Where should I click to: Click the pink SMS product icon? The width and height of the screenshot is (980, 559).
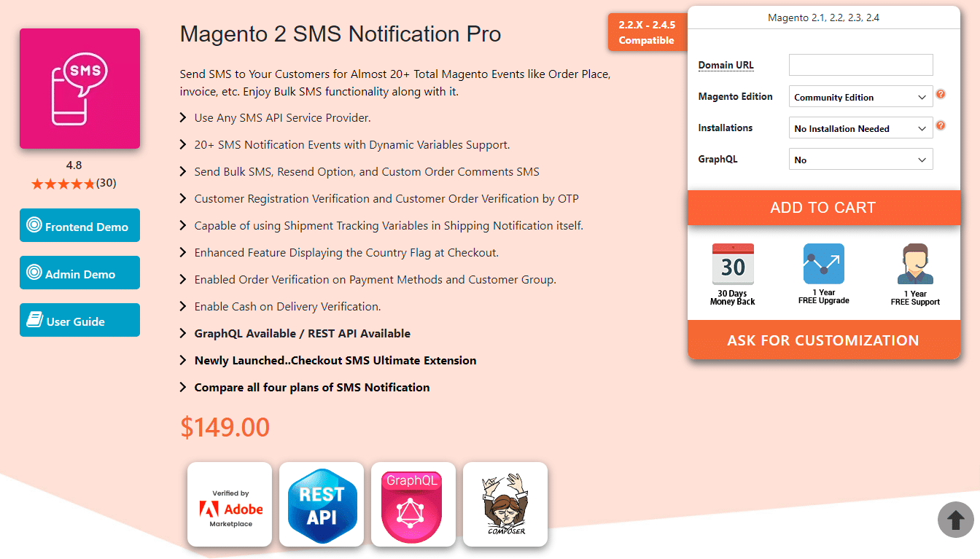click(79, 88)
